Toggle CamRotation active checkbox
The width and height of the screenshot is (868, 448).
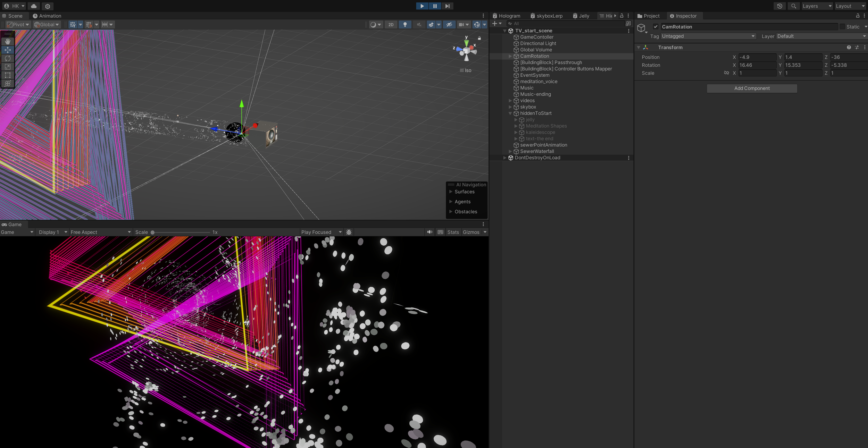[656, 27]
